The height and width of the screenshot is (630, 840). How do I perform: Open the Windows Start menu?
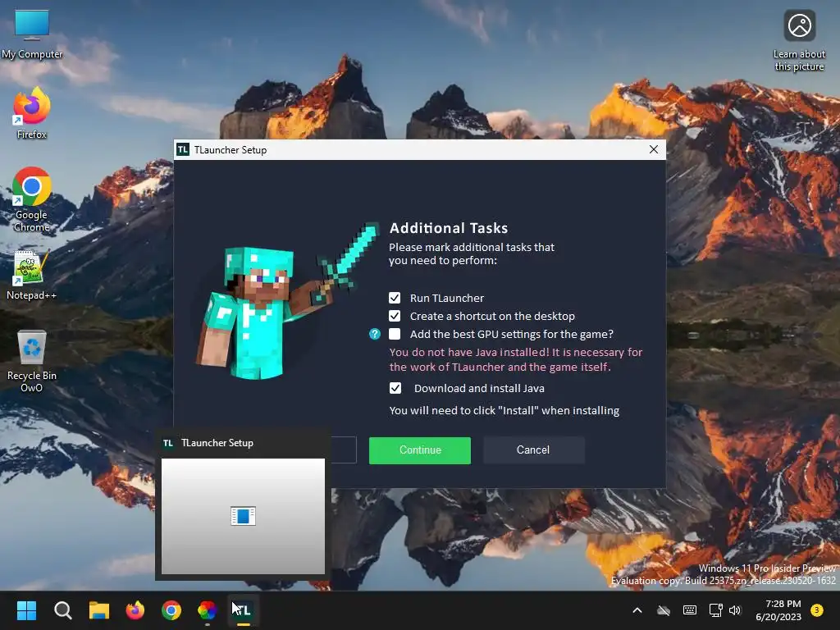pyautogui.click(x=26, y=610)
